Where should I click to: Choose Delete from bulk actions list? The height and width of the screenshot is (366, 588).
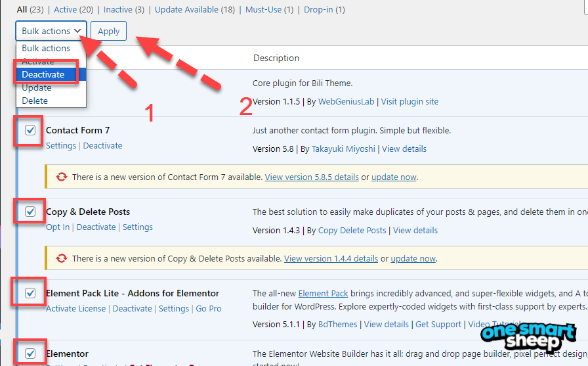(51, 101)
